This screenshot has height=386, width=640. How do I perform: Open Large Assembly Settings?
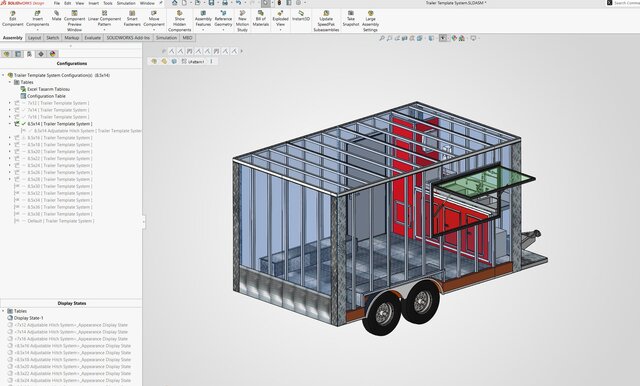(x=370, y=21)
